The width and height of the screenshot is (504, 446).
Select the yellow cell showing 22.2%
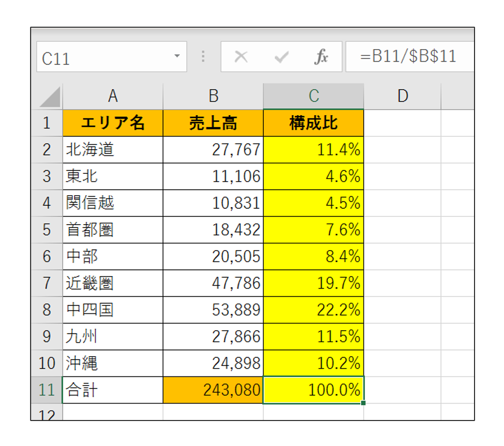pos(314,310)
